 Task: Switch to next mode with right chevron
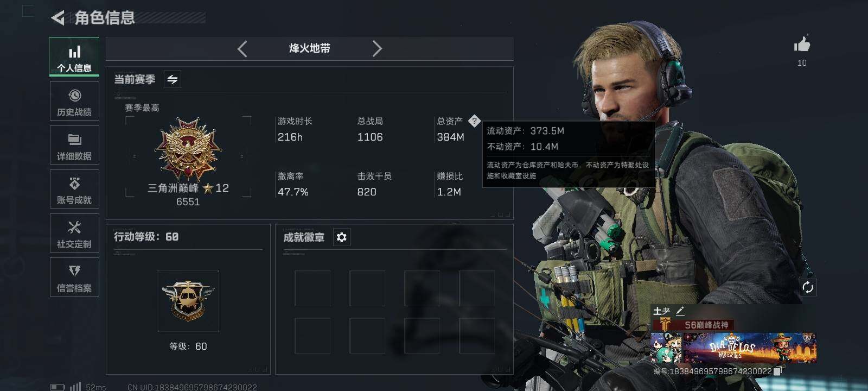click(x=377, y=49)
